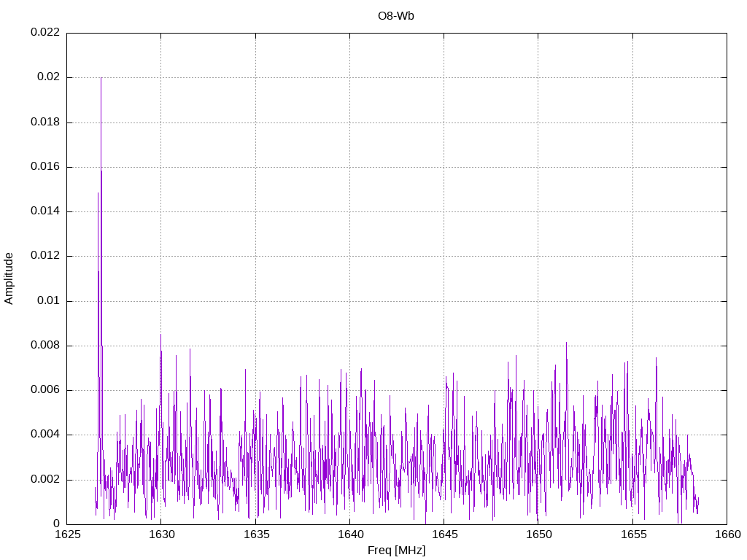Click the Freq [MHz] x-axis label
747x560 pixels.
click(x=396, y=551)
